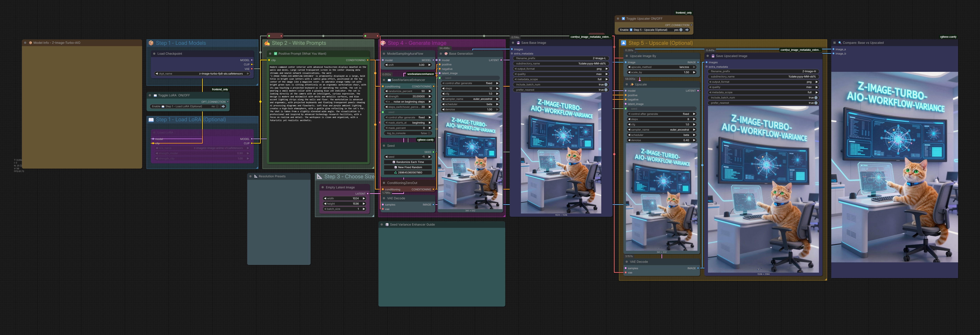Click the fast-bypass arrow on Toggle Upscaler node
Image resolution: width=980 pixels, height=335 pixels.
pyautogui.click(x=688, y=30)
